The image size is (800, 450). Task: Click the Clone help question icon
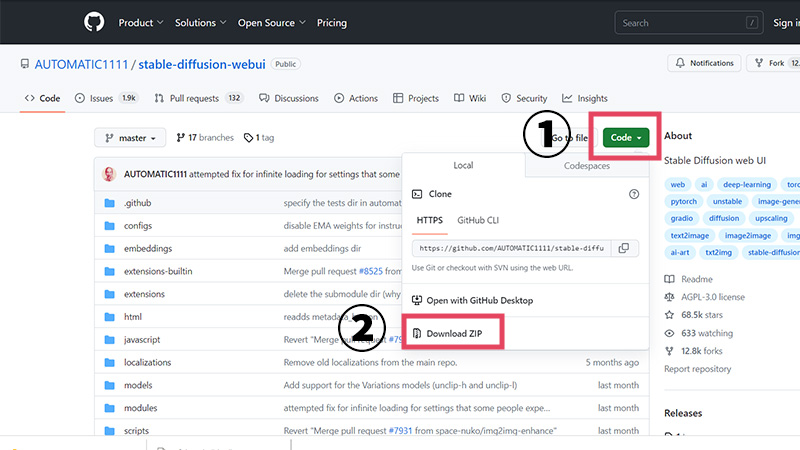[634, 194]
